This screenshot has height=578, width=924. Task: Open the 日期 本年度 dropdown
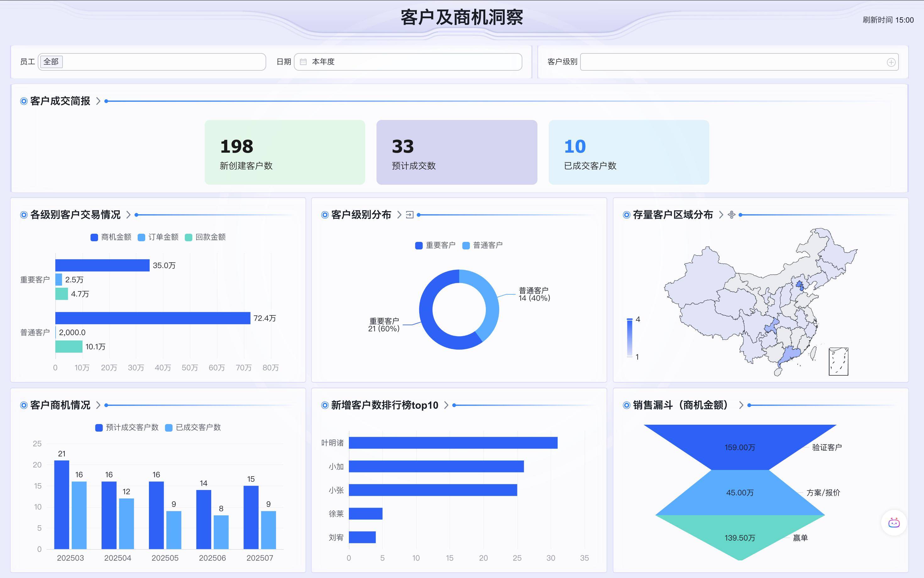coord(408,62)
